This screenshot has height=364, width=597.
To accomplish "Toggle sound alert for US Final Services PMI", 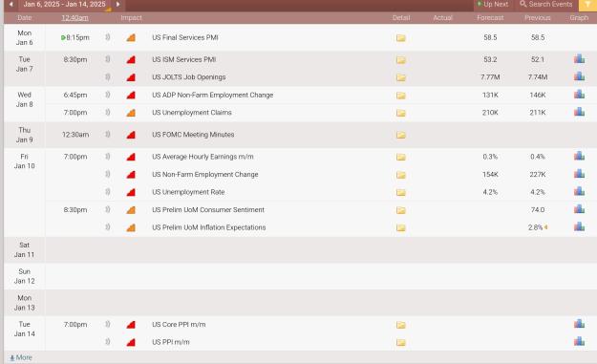I will [108, 37].
